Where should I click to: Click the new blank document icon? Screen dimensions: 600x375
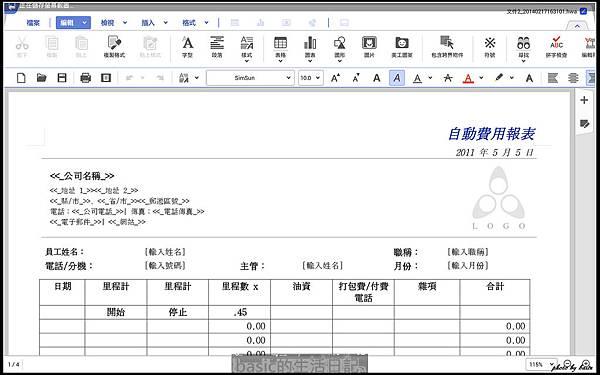21,78
